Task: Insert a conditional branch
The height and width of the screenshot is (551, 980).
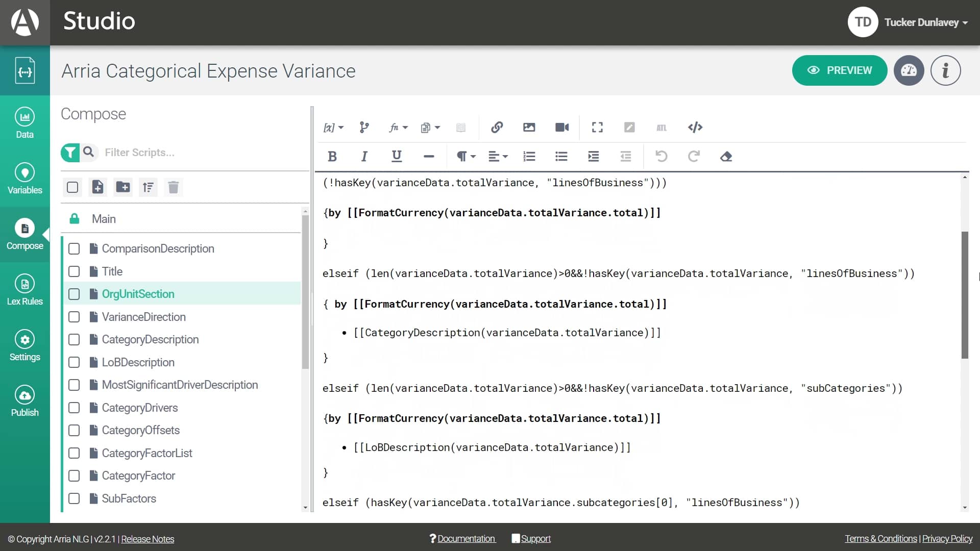Action: click(364, 128)
